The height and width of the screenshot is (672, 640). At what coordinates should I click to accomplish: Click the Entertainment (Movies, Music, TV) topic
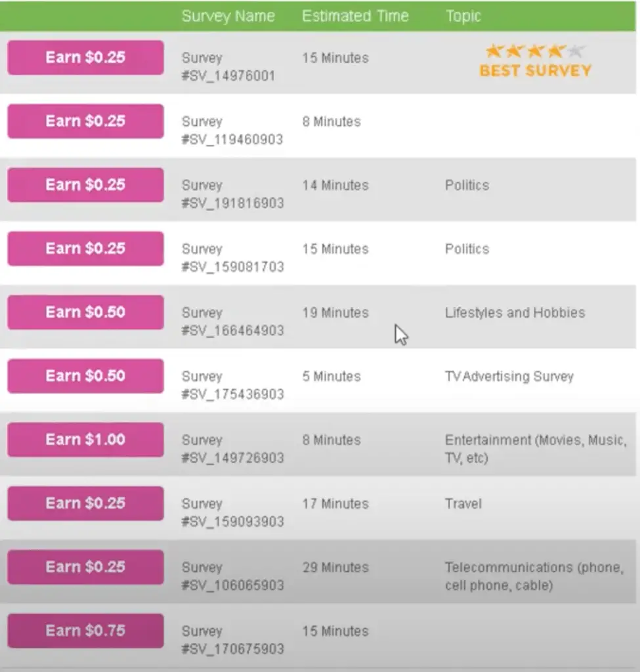coord(536,449)
